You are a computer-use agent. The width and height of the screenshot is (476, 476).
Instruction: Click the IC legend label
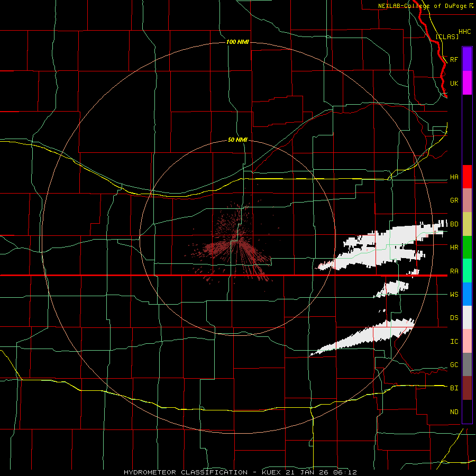click(454, 342)
